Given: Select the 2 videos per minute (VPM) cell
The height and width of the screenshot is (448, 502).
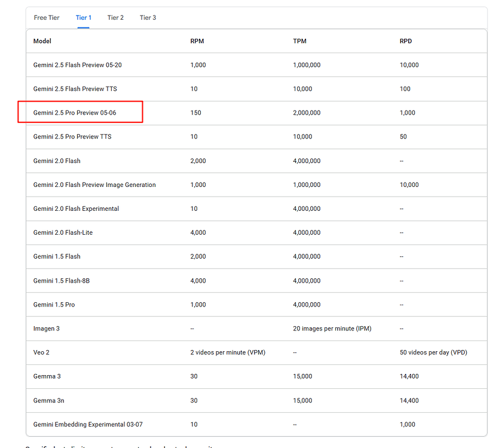Looking at the screenshot, I should [x=228, y=352].
